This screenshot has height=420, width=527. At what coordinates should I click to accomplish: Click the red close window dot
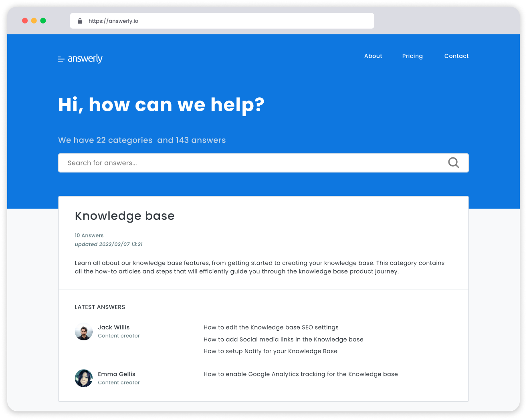point(25,21)
